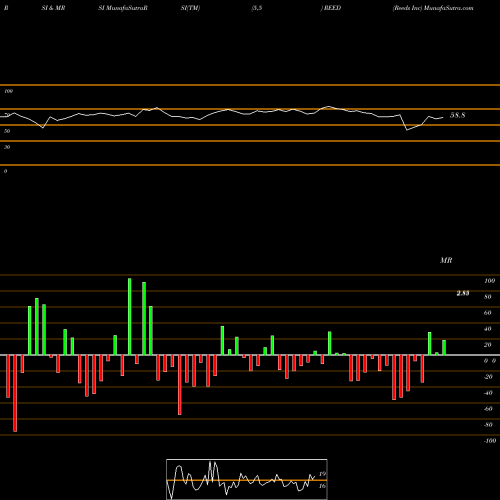
Task: Click the RSI panel axis label 30
Action: 7,147
